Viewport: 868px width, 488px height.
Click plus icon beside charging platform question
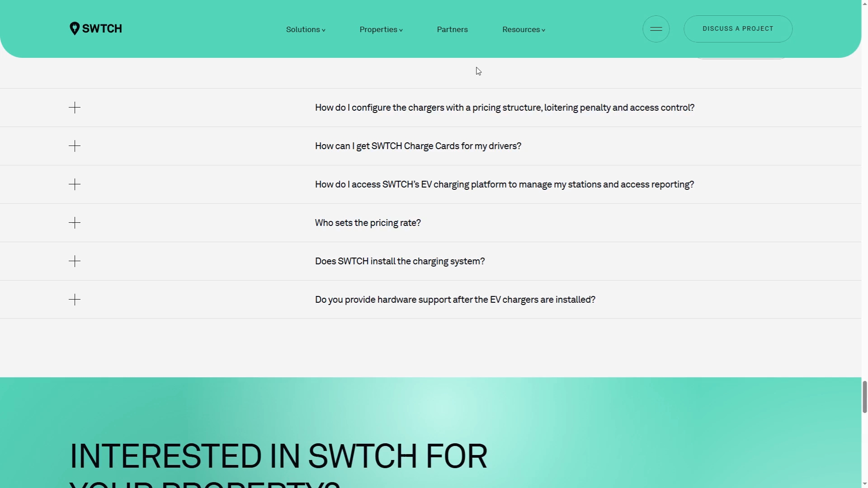click(x=75, y=184)
